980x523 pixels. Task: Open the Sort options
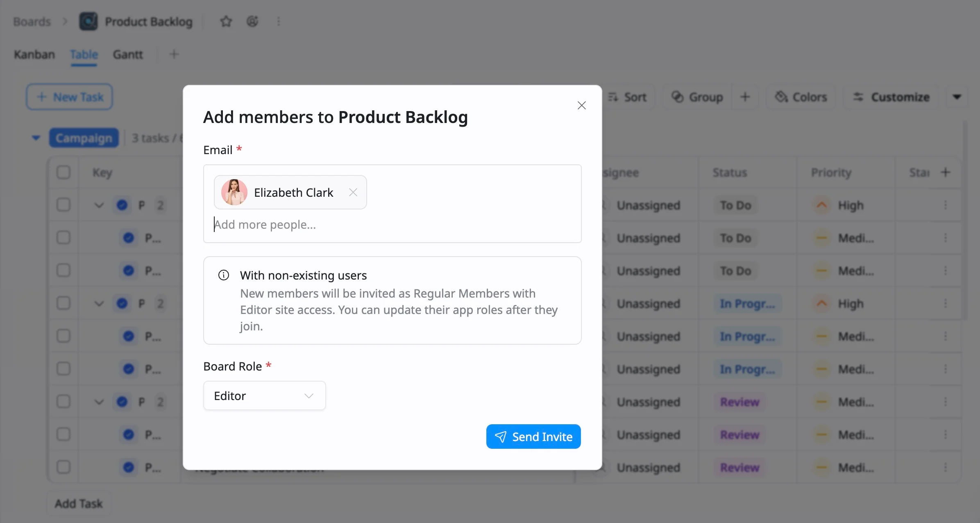pos(628,97)
